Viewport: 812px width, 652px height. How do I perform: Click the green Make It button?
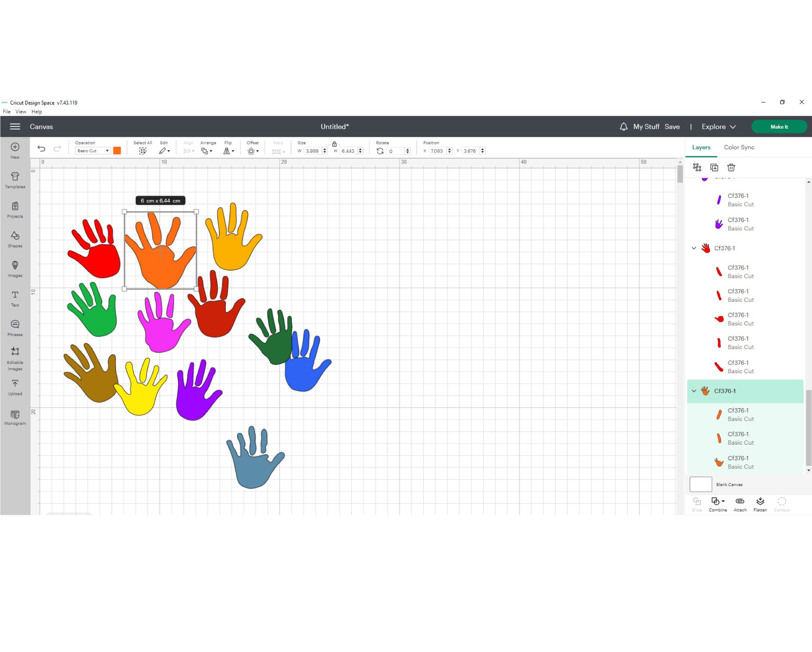point(779,127)
